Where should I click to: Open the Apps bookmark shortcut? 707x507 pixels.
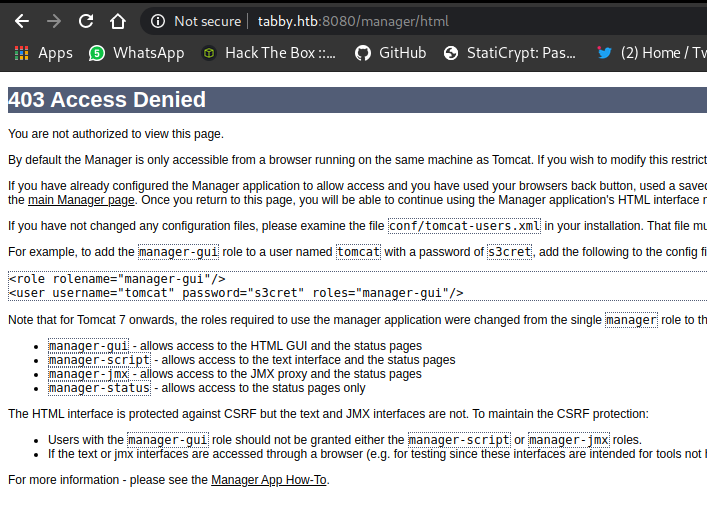click(x=43, y=53)
